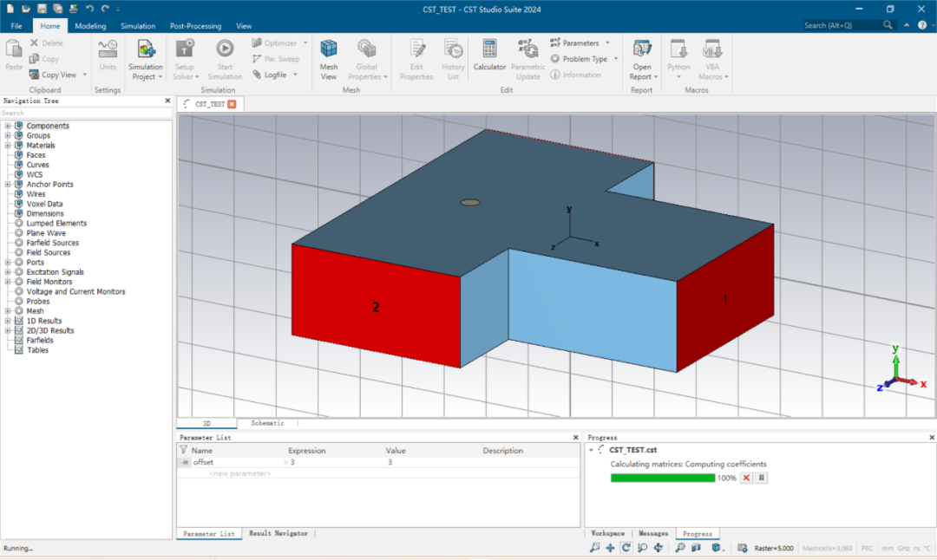This screenshot has height=560, width=937.
Task: Open Report from the ribbon
Action: (642, 59)
